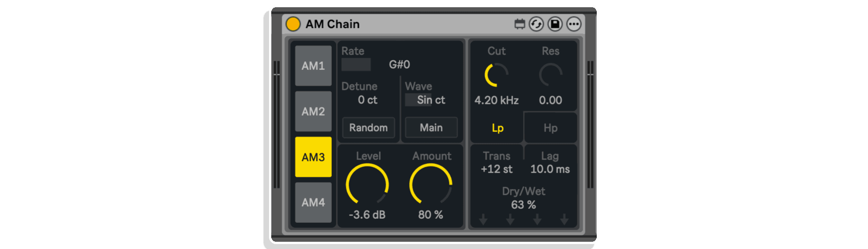Click the Main button

click(x=431, y=127)
